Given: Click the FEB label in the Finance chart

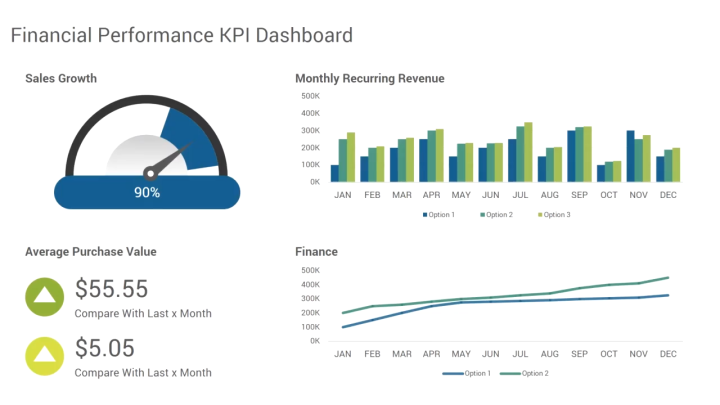Looking at the screenshot, I should (x=372, y=354).
